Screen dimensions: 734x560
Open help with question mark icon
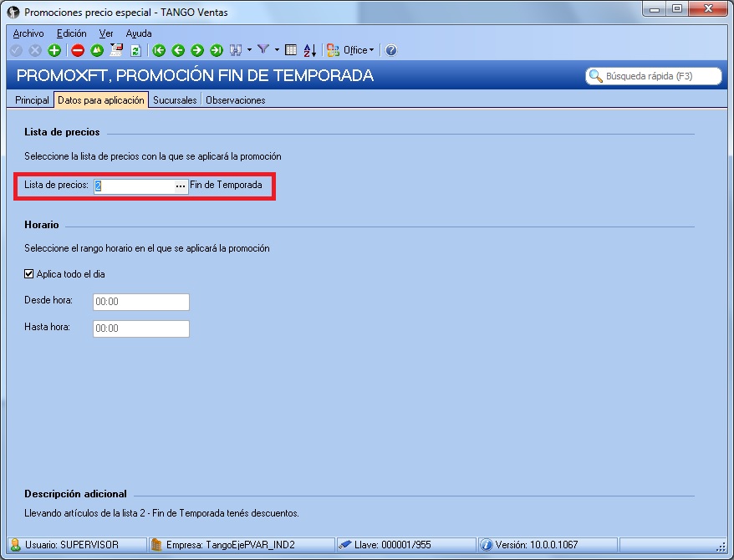click(391, 50)
